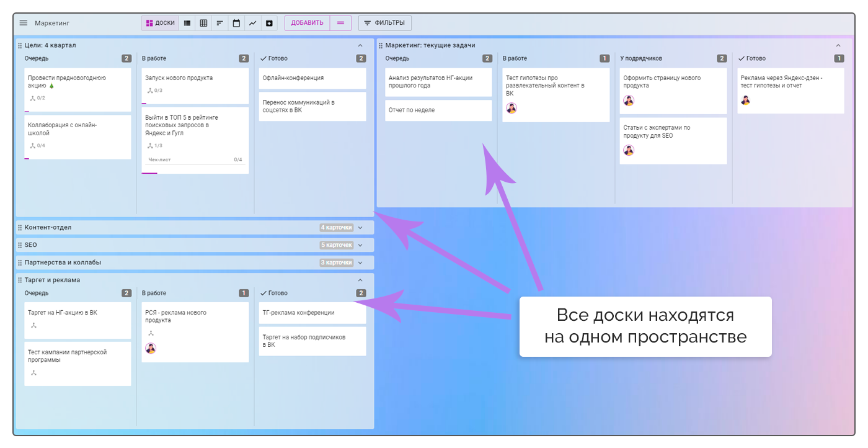
Task: Click Очередь column header in Маркетинг: текущие задачи
Action: click(x=397, y=58)
